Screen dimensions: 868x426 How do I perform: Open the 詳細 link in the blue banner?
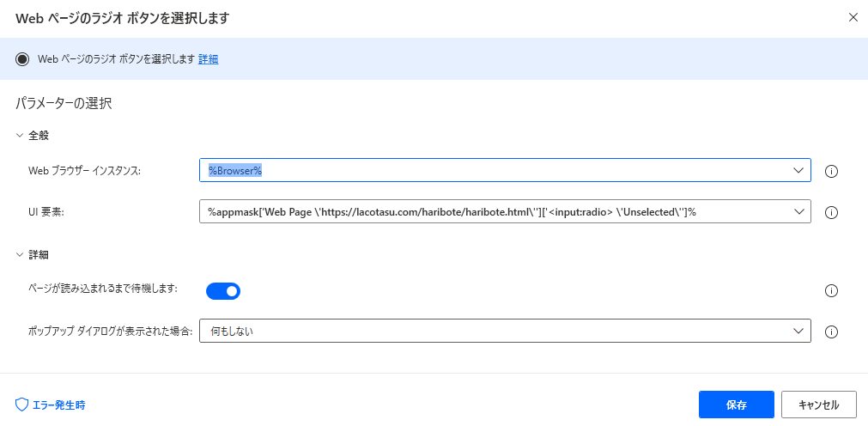pyautogui.click(x=209, y=59)
